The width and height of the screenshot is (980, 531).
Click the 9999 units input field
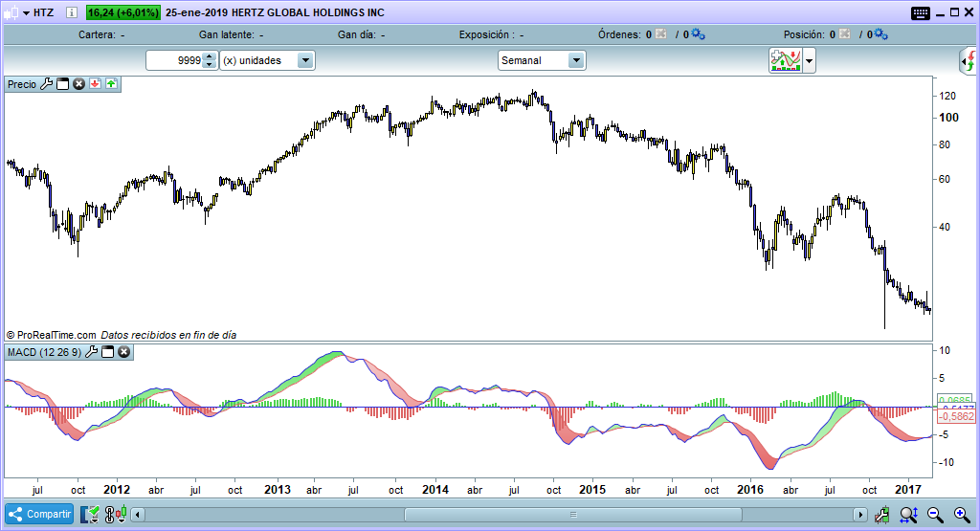[x=174, y=60]
